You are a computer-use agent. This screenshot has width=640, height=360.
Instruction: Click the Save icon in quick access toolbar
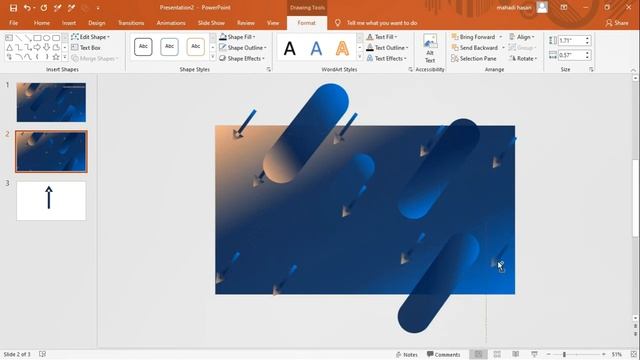pyautogui.click(x=13, y=8)
